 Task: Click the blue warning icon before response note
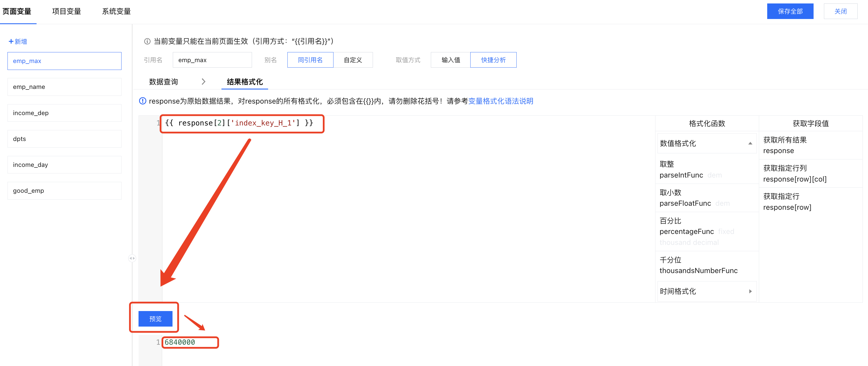click(x=143, y=101)
